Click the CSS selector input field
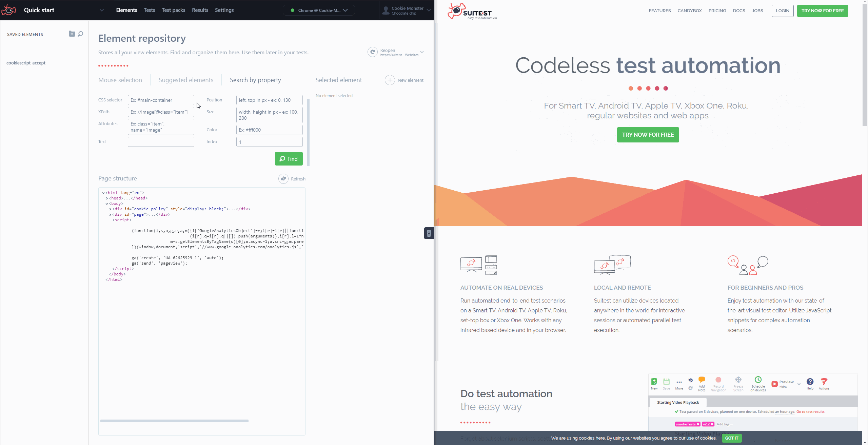868x445 pixels. (161, 100)
